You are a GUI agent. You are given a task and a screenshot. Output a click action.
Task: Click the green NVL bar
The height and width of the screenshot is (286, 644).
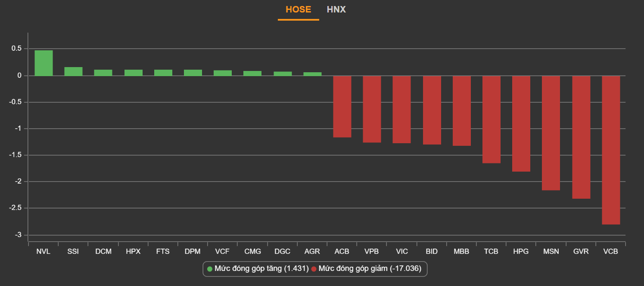pyautogui.click(x=44, y=63)
